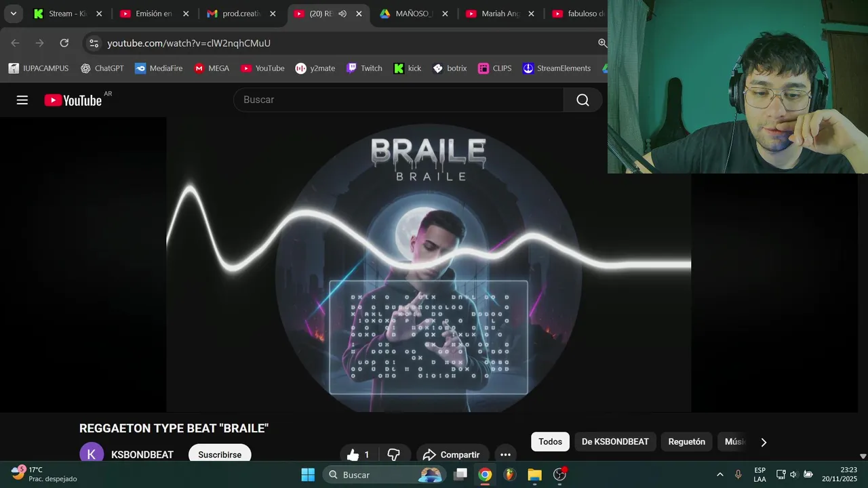This screenshot has width=868, height=488.
Task: Click the youtube.com URL address field
Action: tap(189, 43)
